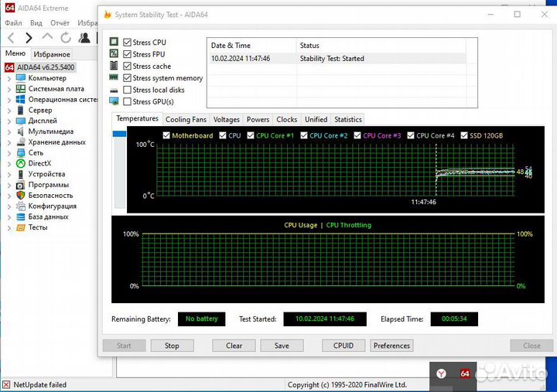Click the Refresh toolbar icon
The image size is (557, 392).
(x=66, y=37)
